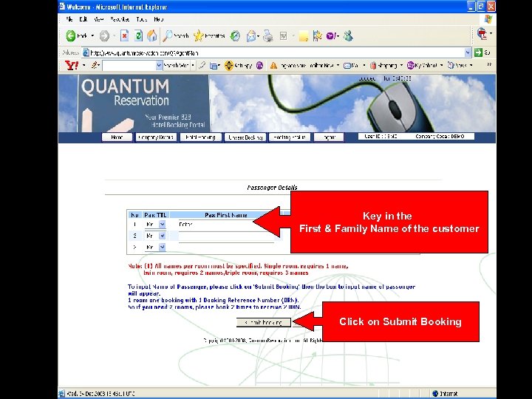Click the 'Passenger Details' heading text

(272, 188)
